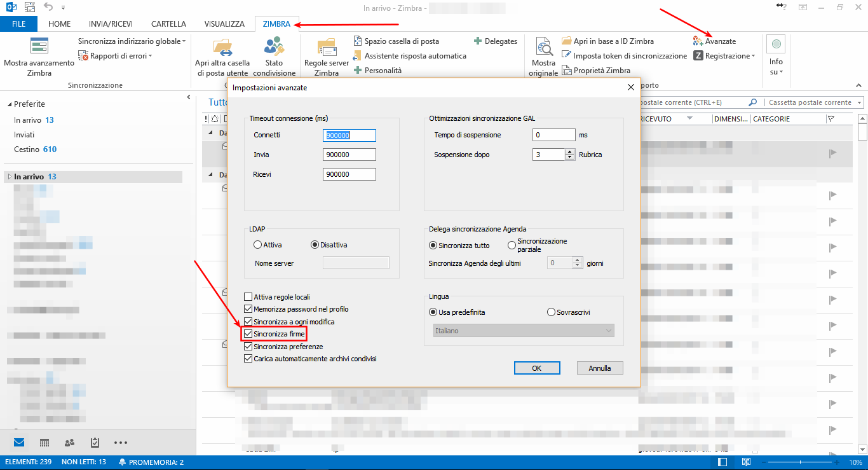Switch to Mail view icon
The height and width of the screenshot is (470, 868).
19,442
